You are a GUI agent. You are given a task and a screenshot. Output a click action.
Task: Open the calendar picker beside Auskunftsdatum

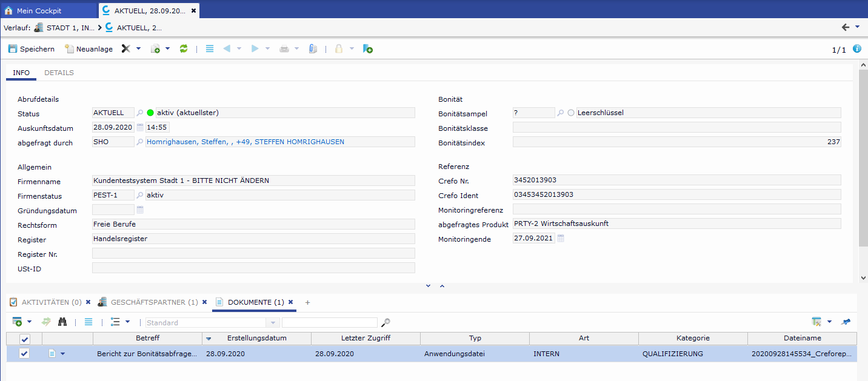tap(140, 127)
